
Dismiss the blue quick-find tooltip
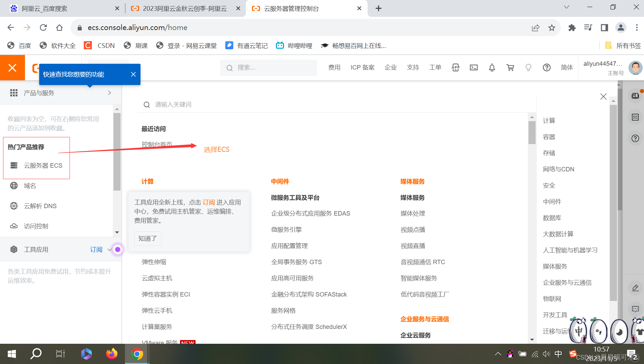point(133,74)
